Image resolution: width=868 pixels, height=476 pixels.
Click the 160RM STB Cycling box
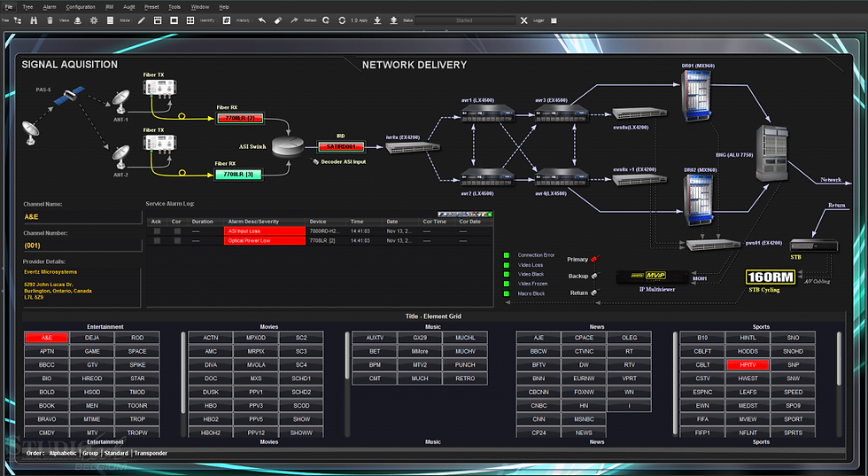(x=771, y=277)
